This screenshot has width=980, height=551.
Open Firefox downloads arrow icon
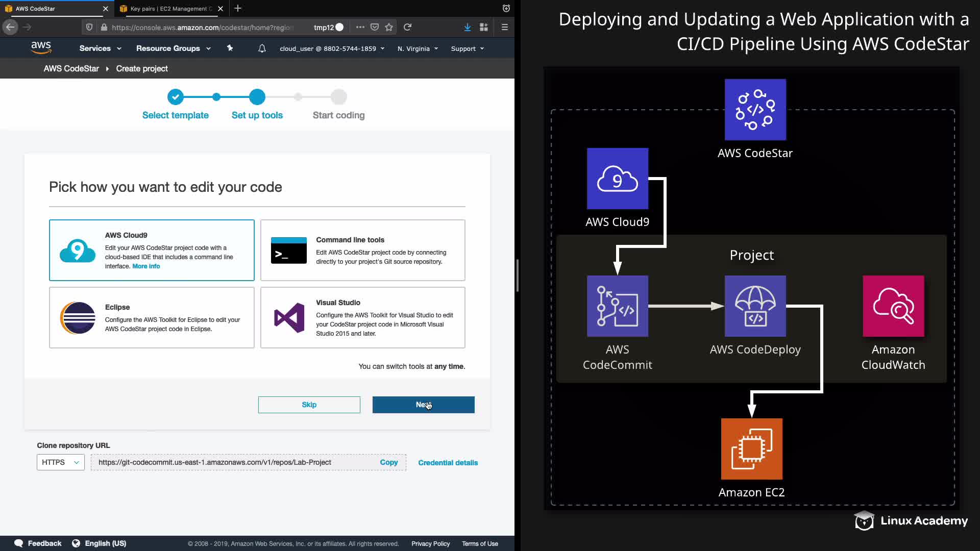coord(467,27)
